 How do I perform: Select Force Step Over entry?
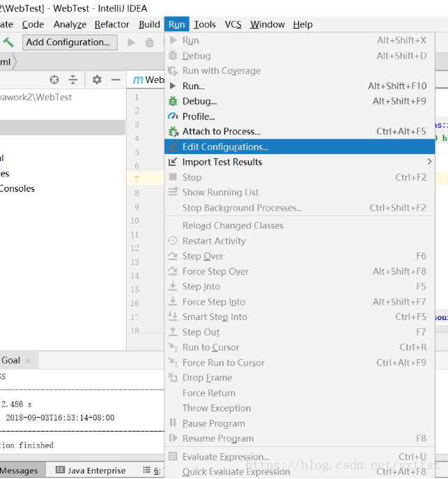pyautogui.click(x=300, y=271)
